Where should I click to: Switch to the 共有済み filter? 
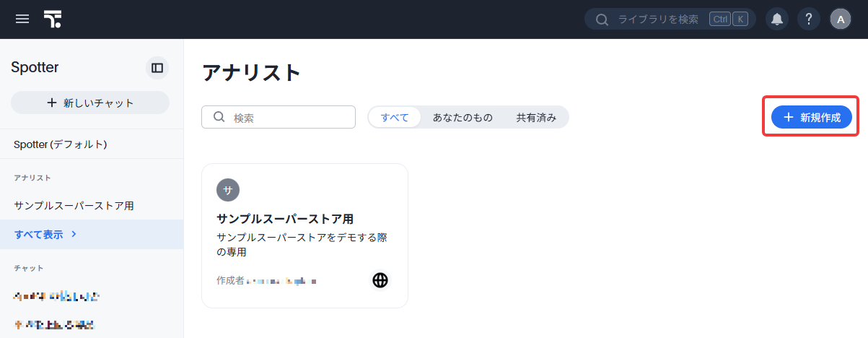tap(536, 117)
